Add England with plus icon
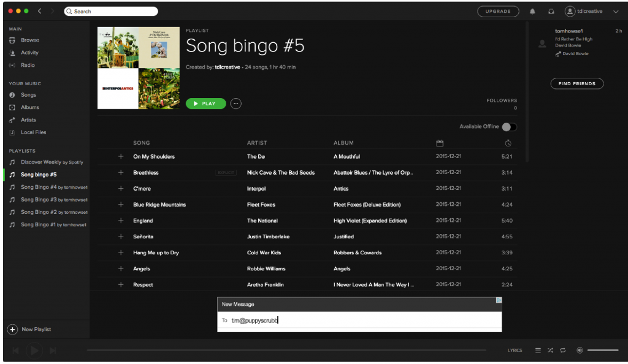Screen dimensions: 628x364 121,221
